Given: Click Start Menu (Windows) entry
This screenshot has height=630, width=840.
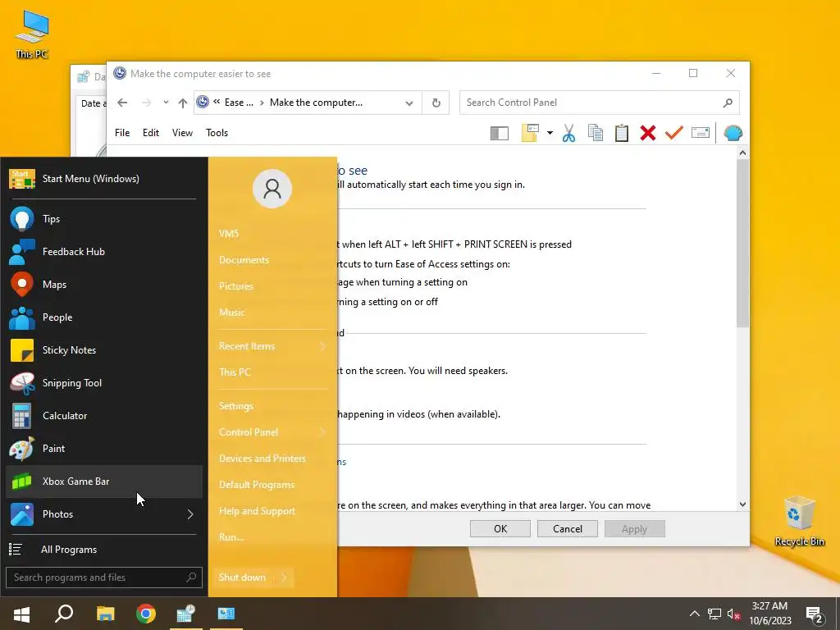Looking at the screenshot, I should click(x=103, y=178).
